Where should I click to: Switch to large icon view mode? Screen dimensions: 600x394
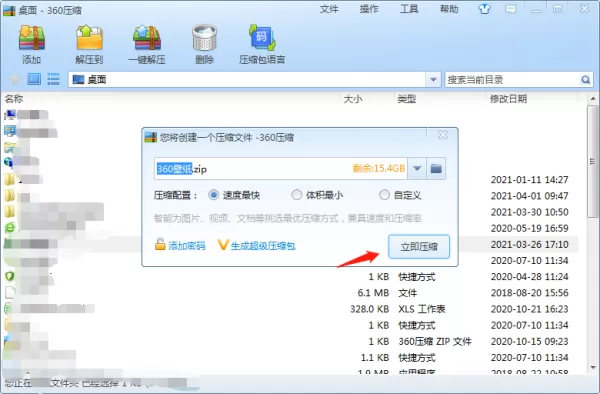tap(34, 79)
